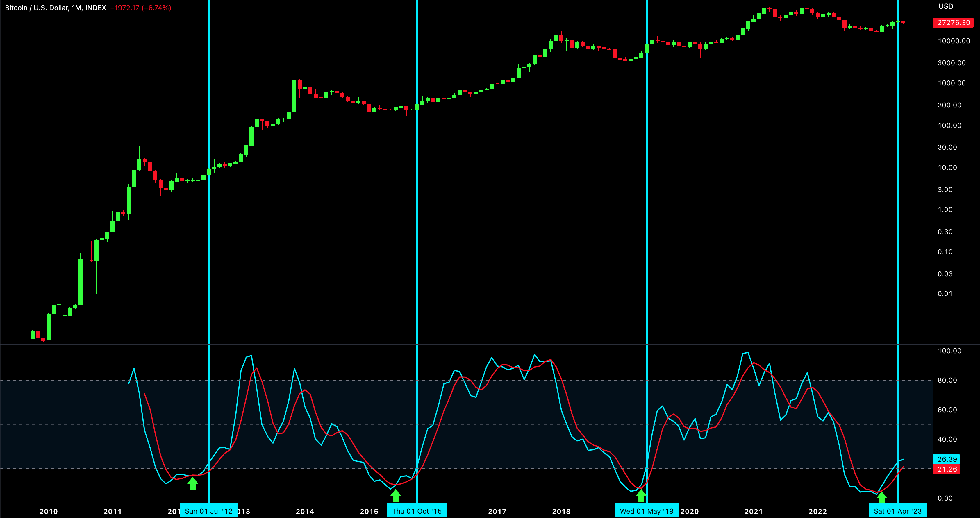Click the 0.01 price axis label

coord(945,294)
